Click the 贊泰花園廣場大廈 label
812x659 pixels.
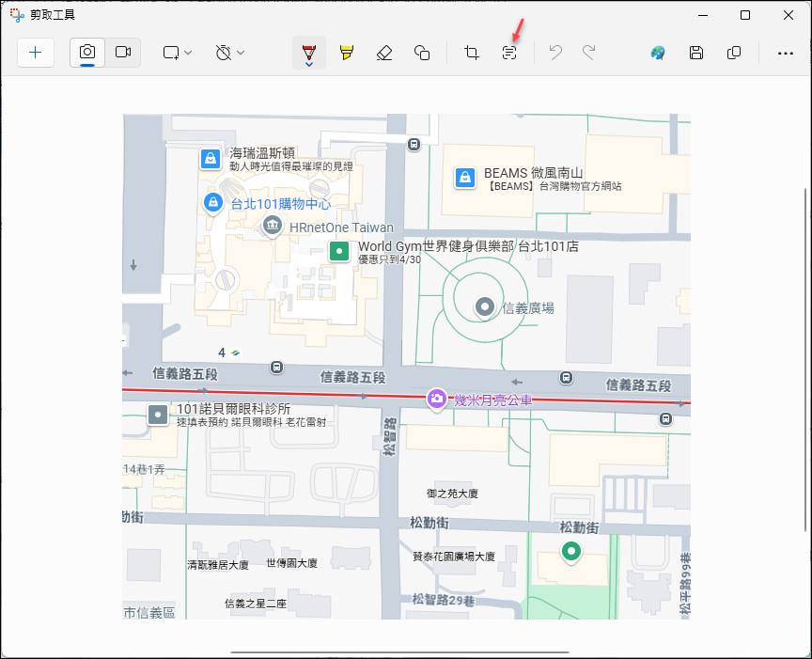coord(454,557)
